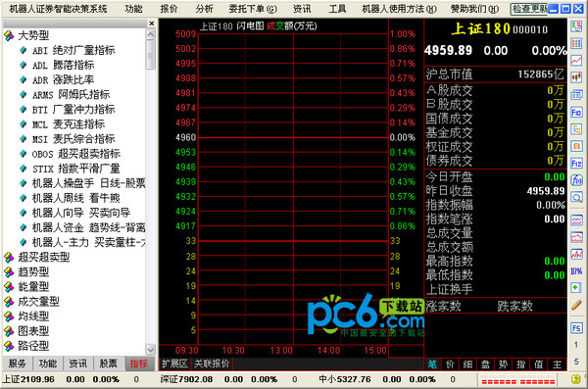
Task: Click the magnifier search icon
Action: click(x=576, y=197)
